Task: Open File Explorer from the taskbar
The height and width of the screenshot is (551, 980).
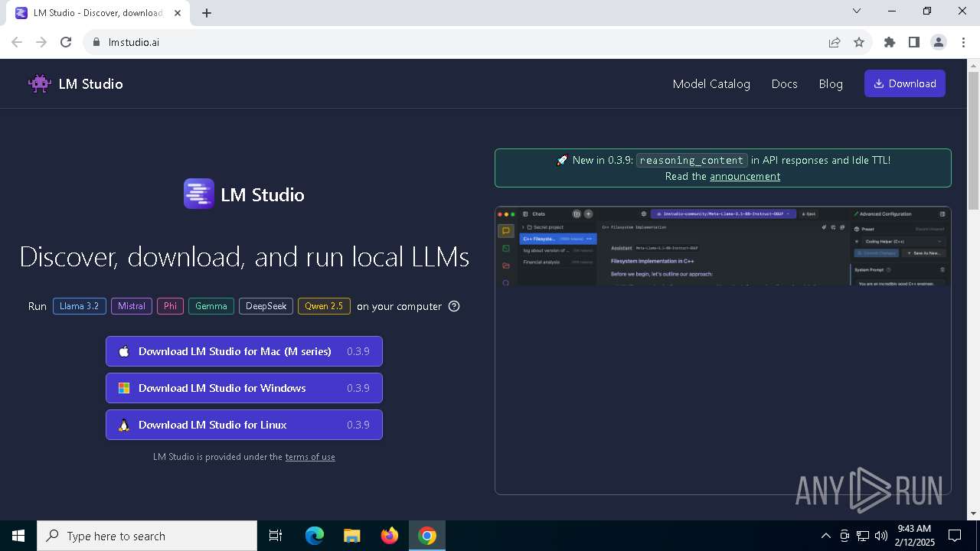Action: pos(351,536)
